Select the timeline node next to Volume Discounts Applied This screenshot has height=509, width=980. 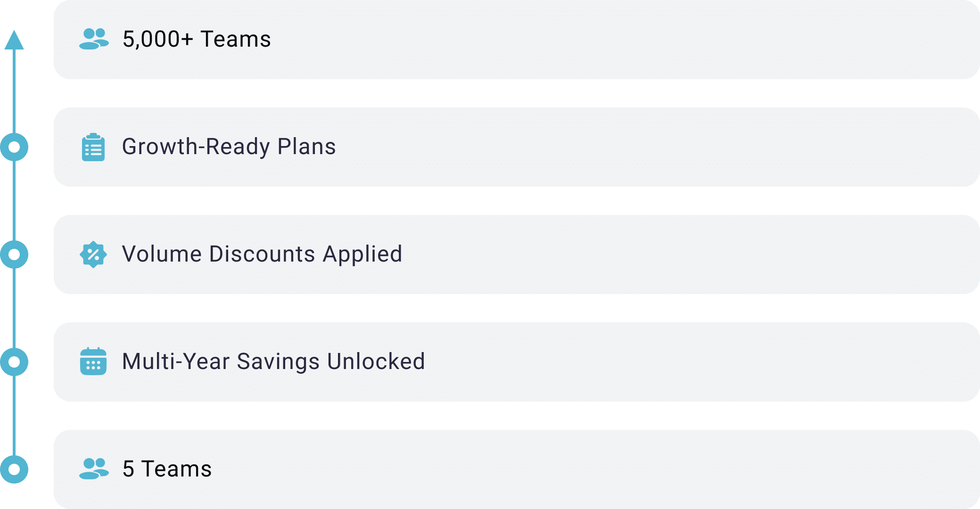pos(14,254)
